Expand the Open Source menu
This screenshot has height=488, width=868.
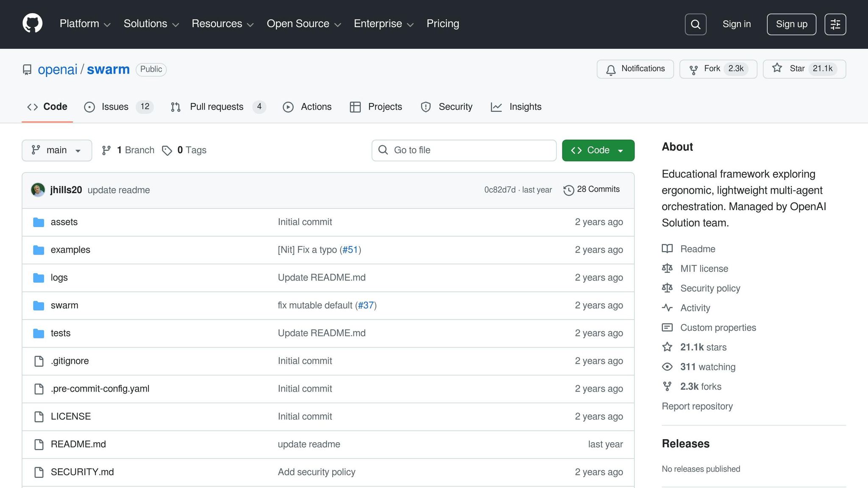(x=303, y=24)
